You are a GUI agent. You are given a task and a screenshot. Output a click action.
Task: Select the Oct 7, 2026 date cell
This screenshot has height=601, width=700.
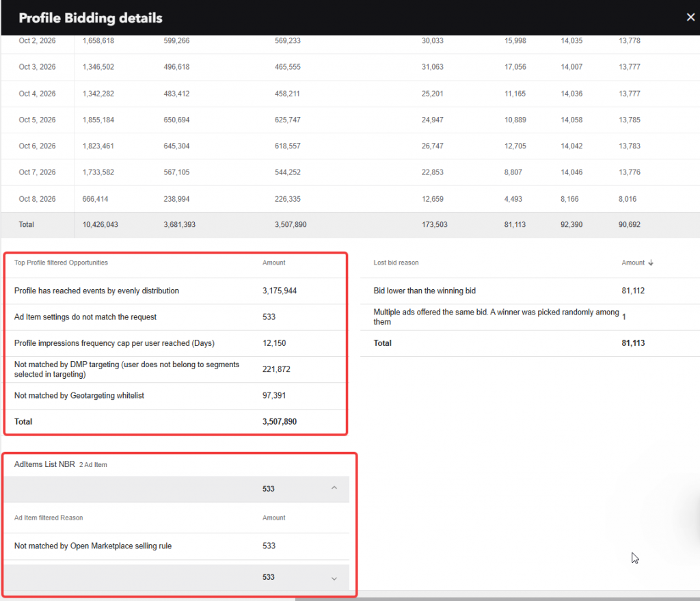(x=37, y=172)
